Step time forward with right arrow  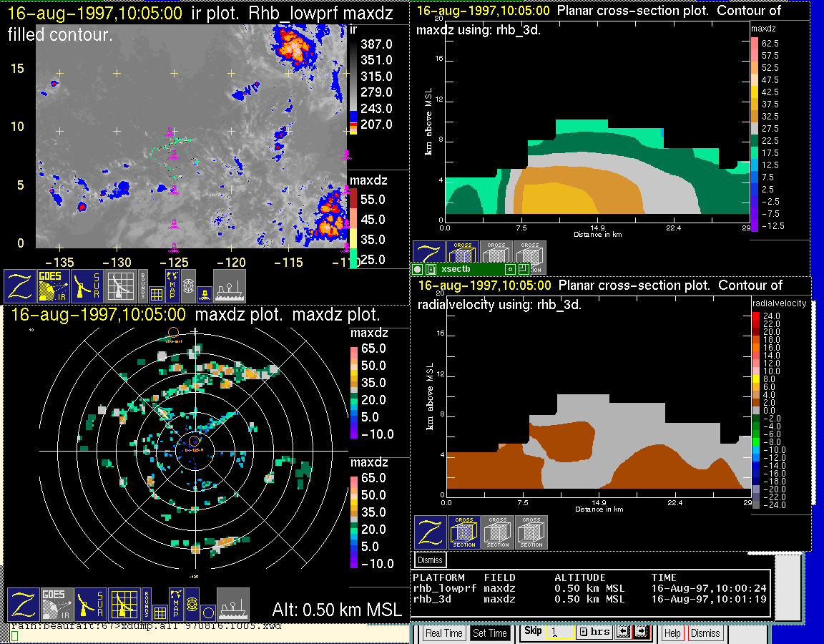click(x=640, y=633)
